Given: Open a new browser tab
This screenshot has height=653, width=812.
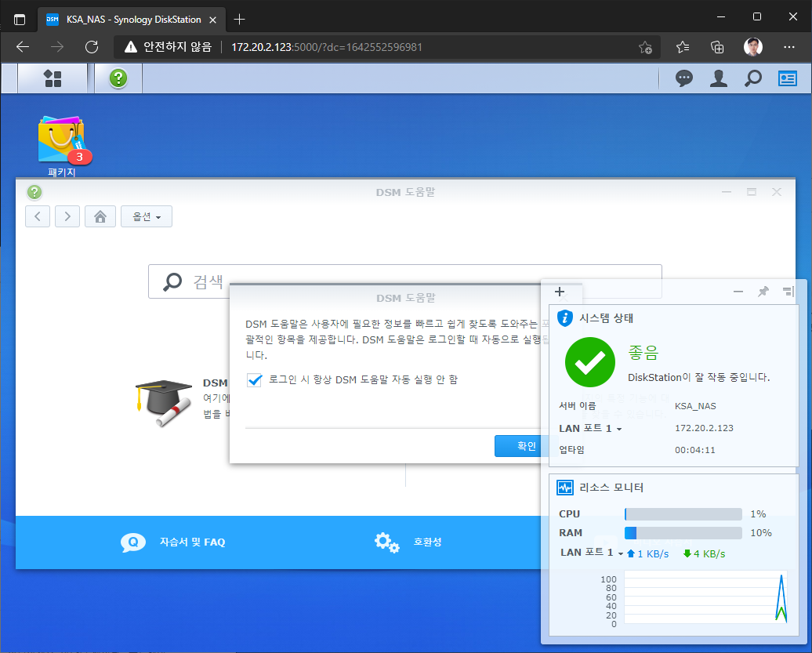Looking at the screenshot, I should 239,20.
